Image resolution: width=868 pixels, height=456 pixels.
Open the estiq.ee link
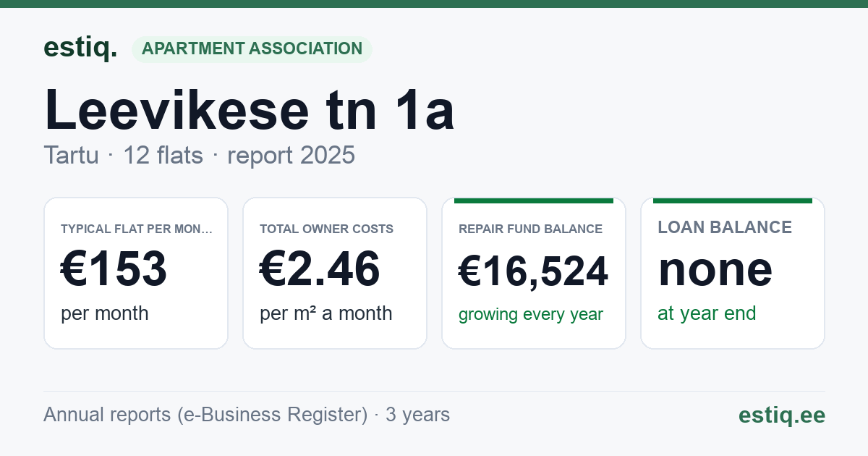pos(781,415)
